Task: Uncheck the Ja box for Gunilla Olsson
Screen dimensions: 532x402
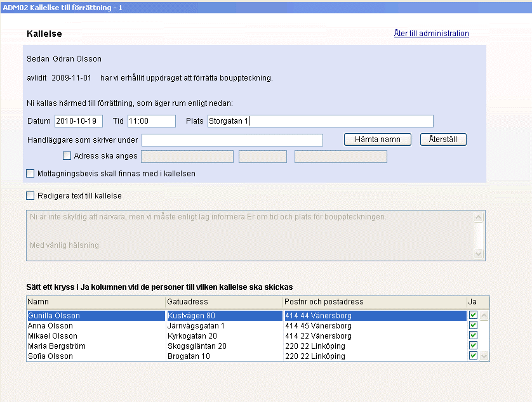Action: 472,315
